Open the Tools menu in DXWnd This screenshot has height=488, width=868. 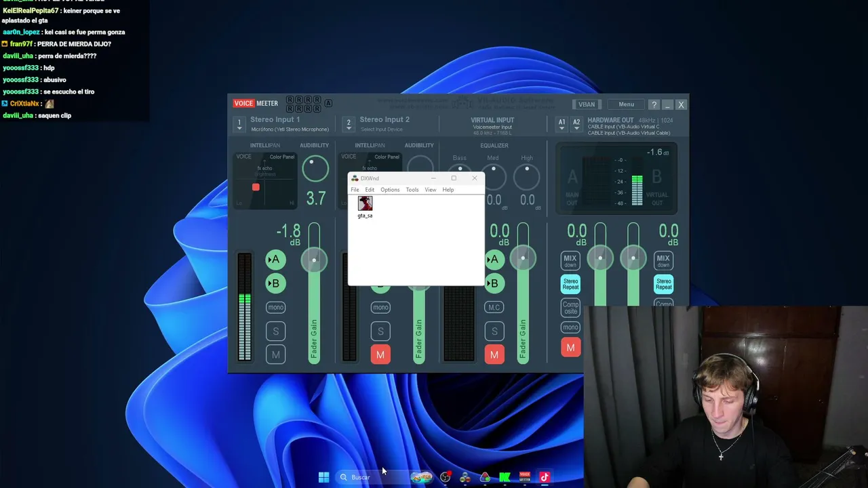(x=412, y=190)
